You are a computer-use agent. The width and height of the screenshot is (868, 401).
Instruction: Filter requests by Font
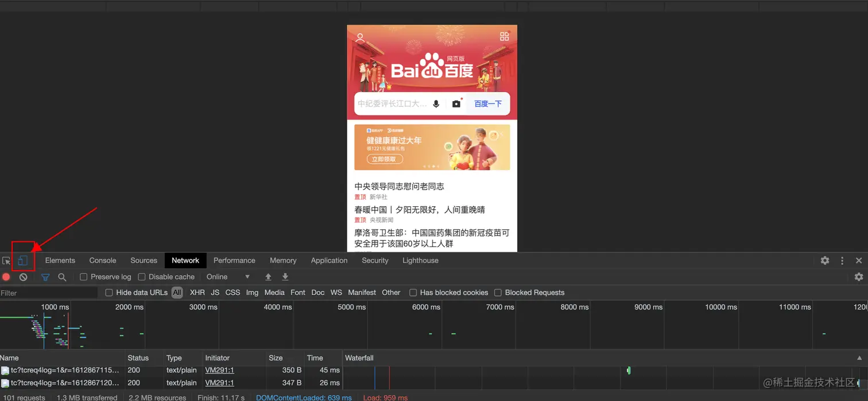coord(298,292)
